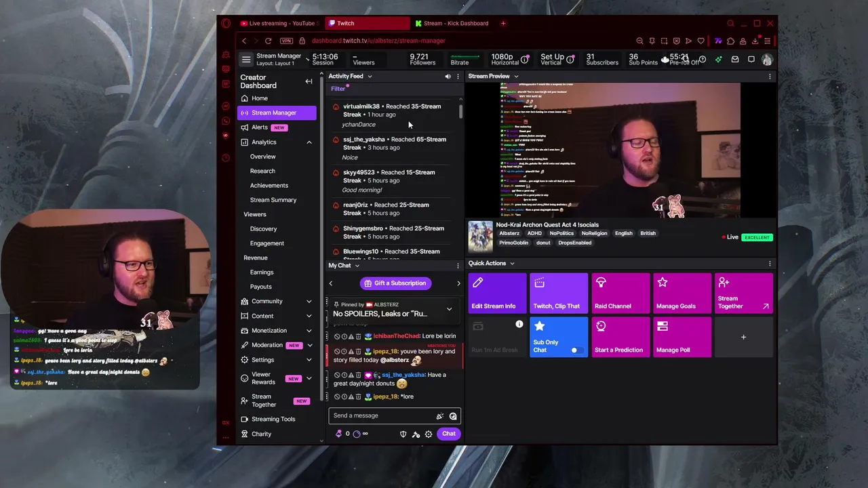Open Quick Actions options menu

(770, 264)
